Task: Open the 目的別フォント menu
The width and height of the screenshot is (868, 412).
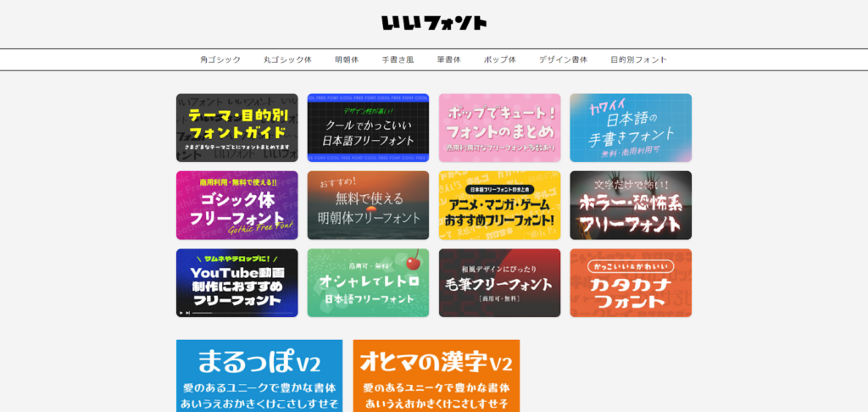Action: [638, 60]
